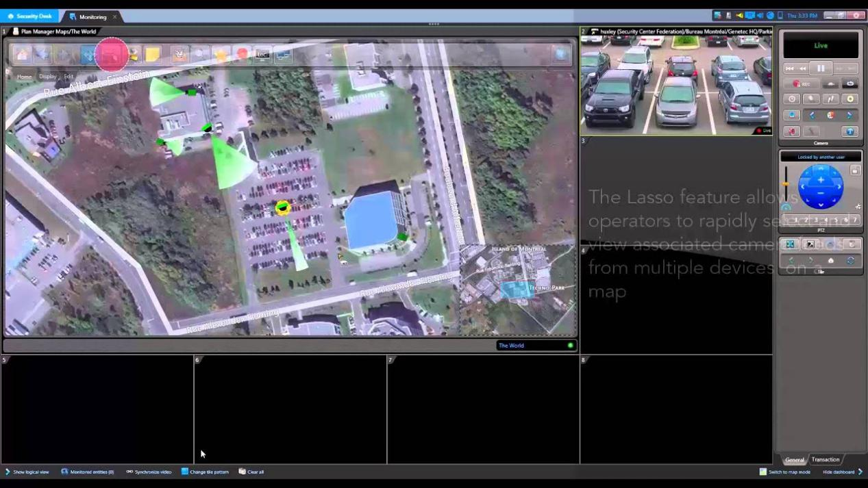Click PTZ zoom in plus button
This screenshot has width=868, height=488.
821,179
